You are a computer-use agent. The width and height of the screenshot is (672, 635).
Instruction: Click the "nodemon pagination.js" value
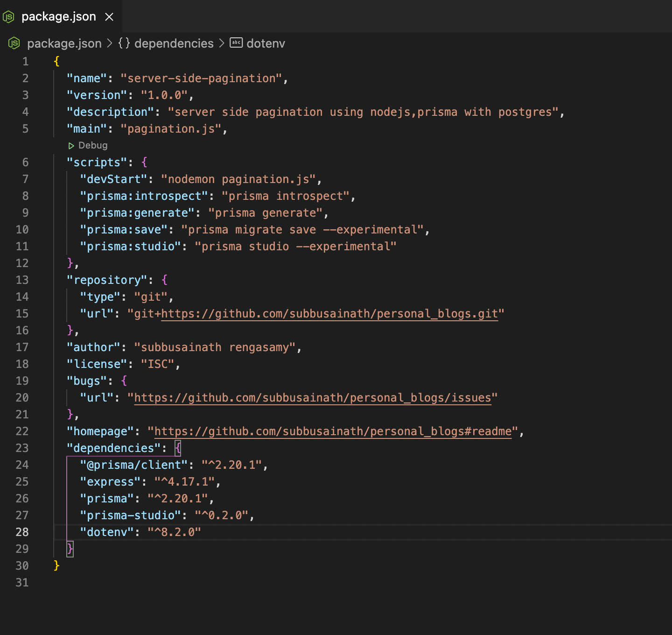click(x=238, y=179)
